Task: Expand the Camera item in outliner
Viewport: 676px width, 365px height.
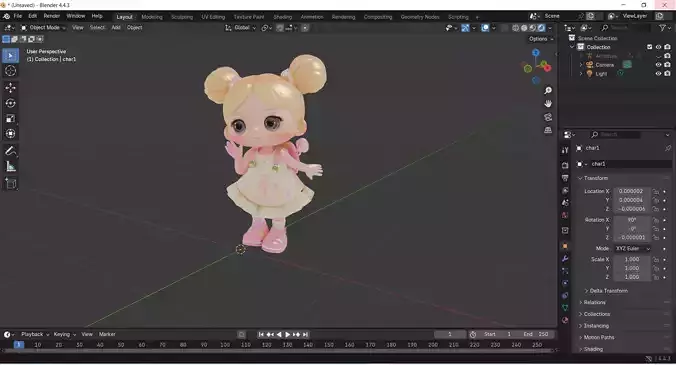Action: click(581, 65)
